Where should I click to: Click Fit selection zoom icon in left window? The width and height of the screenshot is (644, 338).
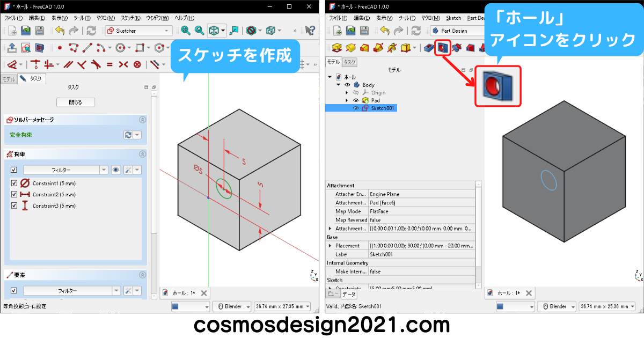tap(199, 31)
